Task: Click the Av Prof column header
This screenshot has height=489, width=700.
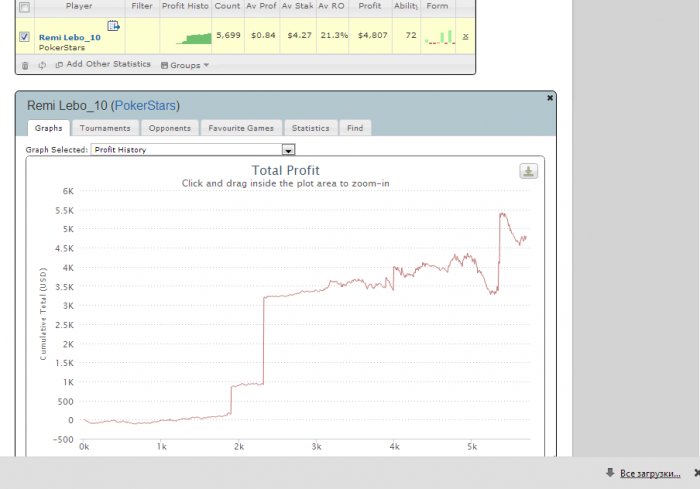Action: point(262,6)
